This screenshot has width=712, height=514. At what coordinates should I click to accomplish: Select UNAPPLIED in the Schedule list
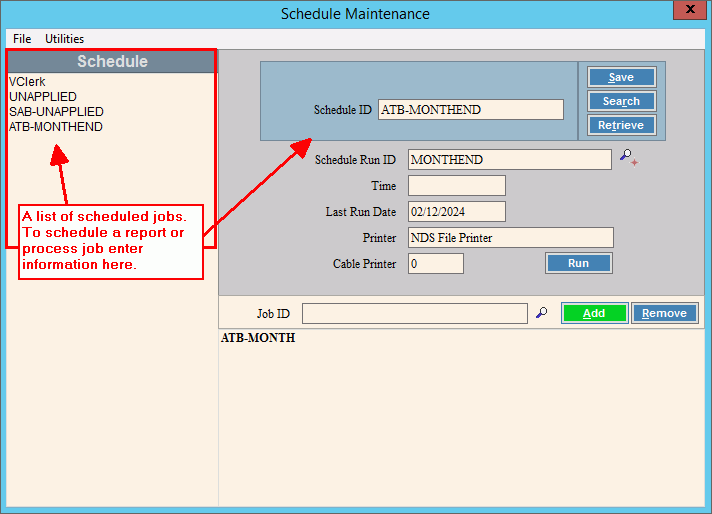click(43, 97)
